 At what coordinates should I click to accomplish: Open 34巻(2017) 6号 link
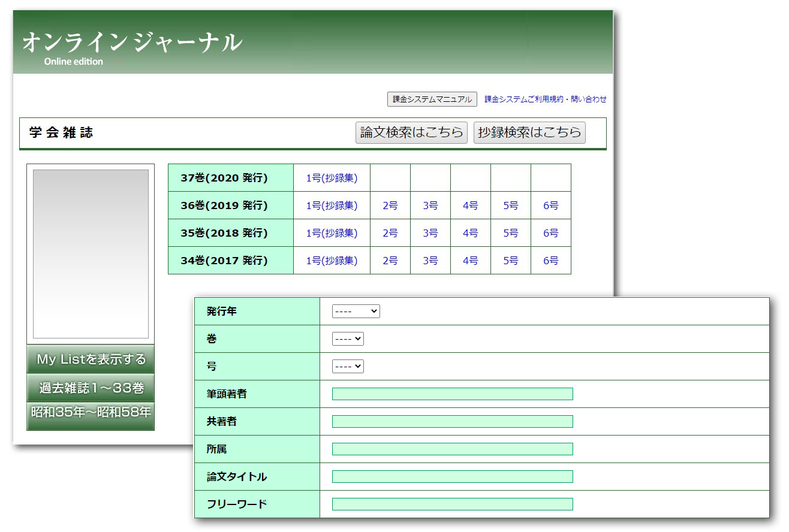[x=551, y=261]
